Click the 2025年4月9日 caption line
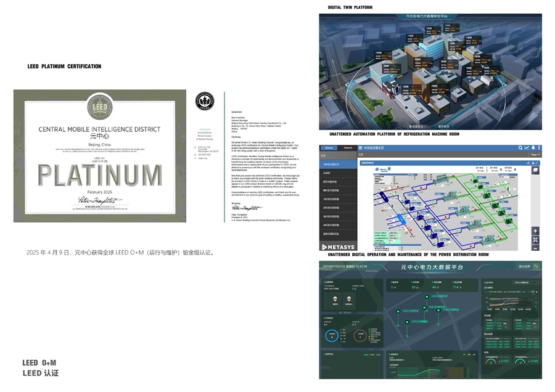The height and width of the screenshot is (392, 555). click(x=120, y=253)
